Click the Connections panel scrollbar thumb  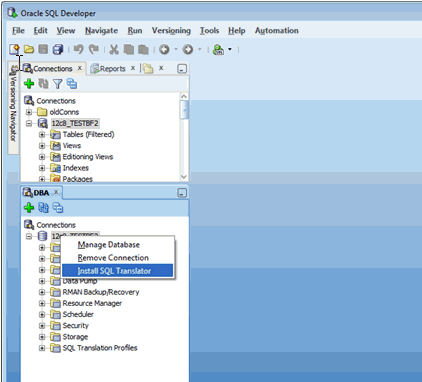[x=184, y=110]
